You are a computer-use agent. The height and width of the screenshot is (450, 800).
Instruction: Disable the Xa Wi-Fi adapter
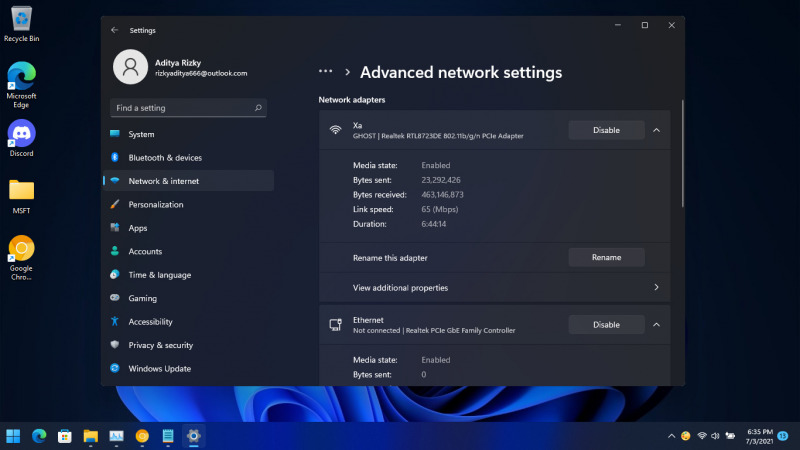click(606, 130)
